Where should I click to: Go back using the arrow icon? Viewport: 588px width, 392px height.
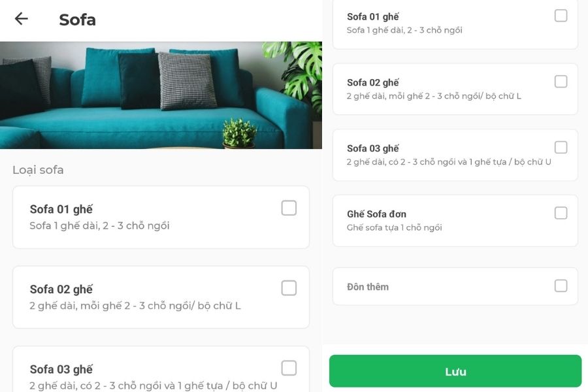click(22, 19)
